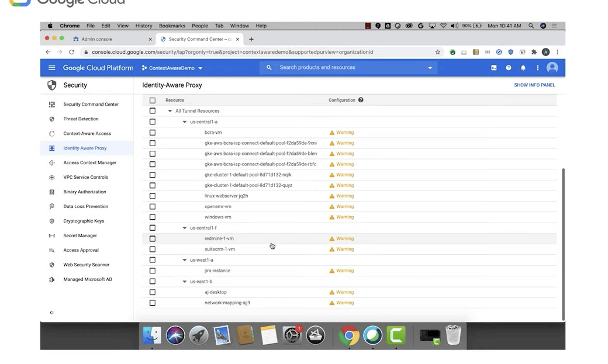
Task: Open Chrome extensions puzzle icon
Action: coord(534,52)
